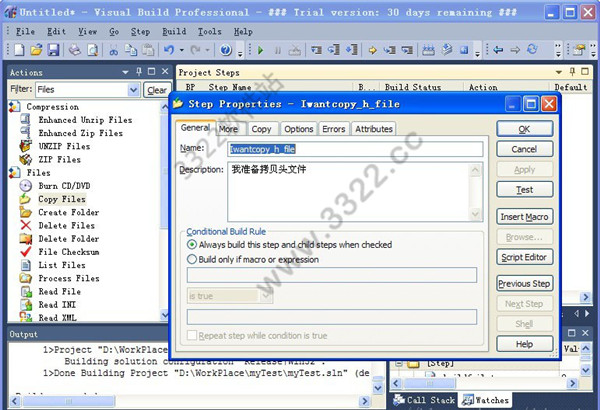Toggle Repeat step while condition is true
This screenshot has width=600, height=410.
(192, 336)
